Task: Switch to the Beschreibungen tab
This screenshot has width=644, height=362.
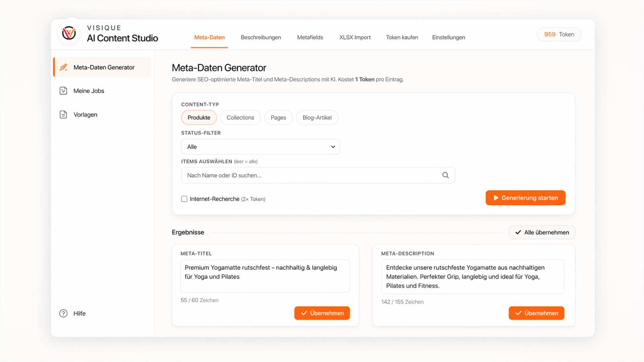Action: [x=261, y=37]
